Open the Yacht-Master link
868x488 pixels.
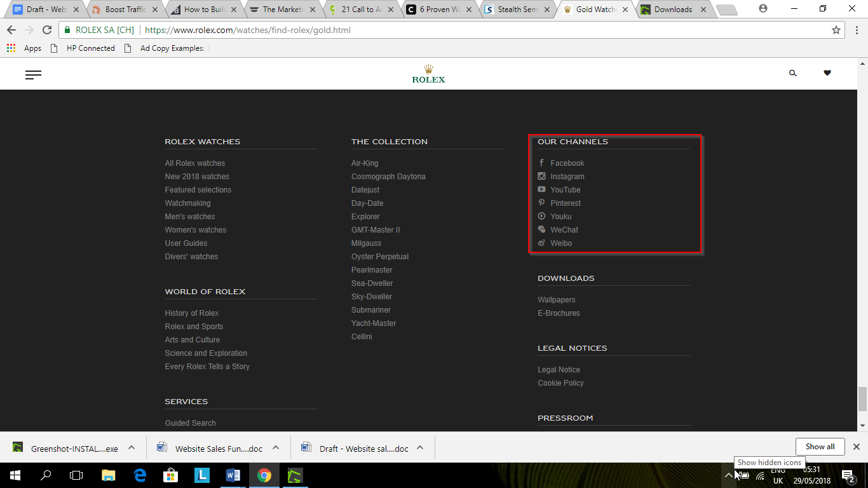(374, 323)
